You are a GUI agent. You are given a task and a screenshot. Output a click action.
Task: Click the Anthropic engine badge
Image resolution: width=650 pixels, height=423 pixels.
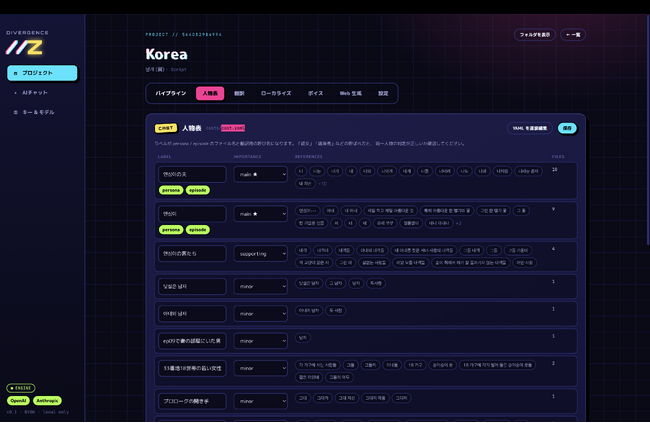coord(47,401)
